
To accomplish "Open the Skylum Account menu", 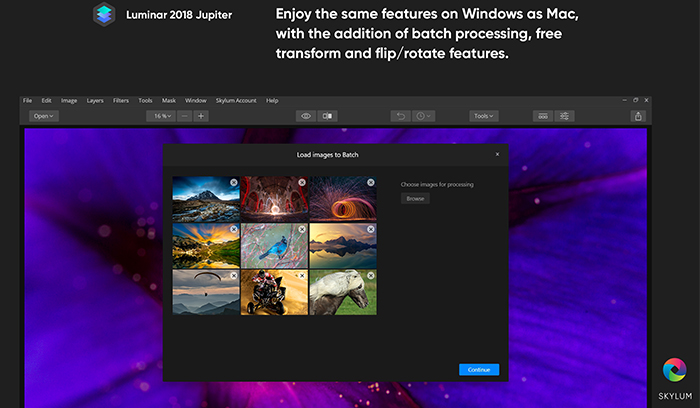I will point(236,100).
